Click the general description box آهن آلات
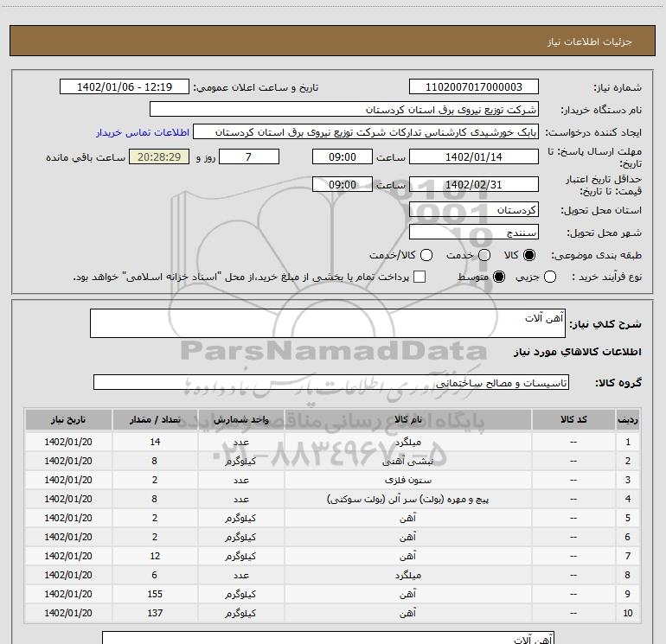The height and width of the screenshot is (644, 666). tap(328, 323)
